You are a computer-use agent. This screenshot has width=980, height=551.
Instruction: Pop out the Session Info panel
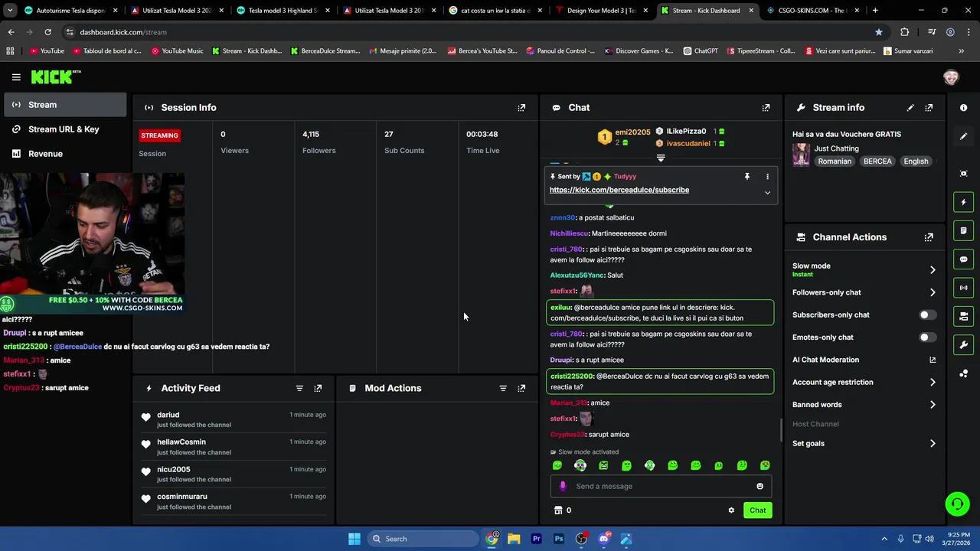pyautogui.click(x=521, y=108)
